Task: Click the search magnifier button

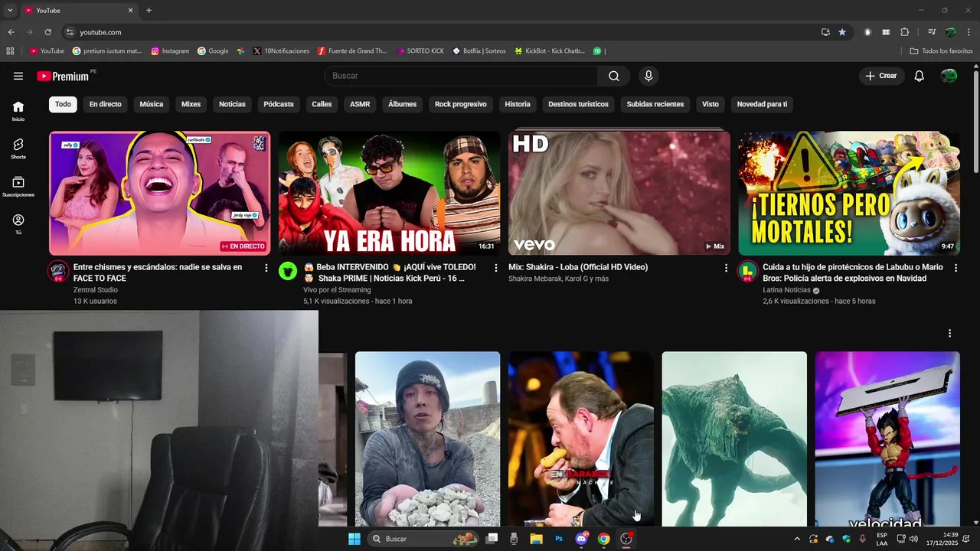Action: pyautogui.click(x=614, y=76)
